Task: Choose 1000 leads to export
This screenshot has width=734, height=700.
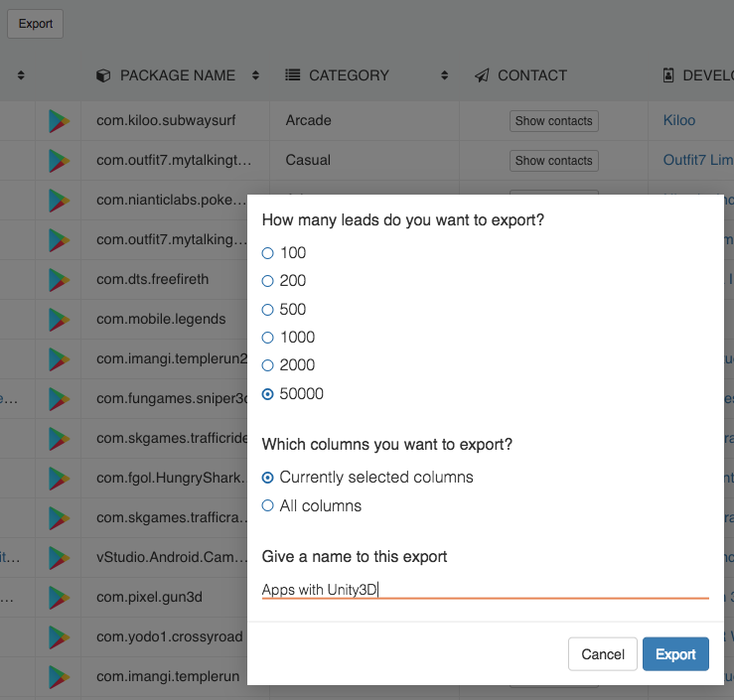Action: pyautogui.click(x=267, y=338)
